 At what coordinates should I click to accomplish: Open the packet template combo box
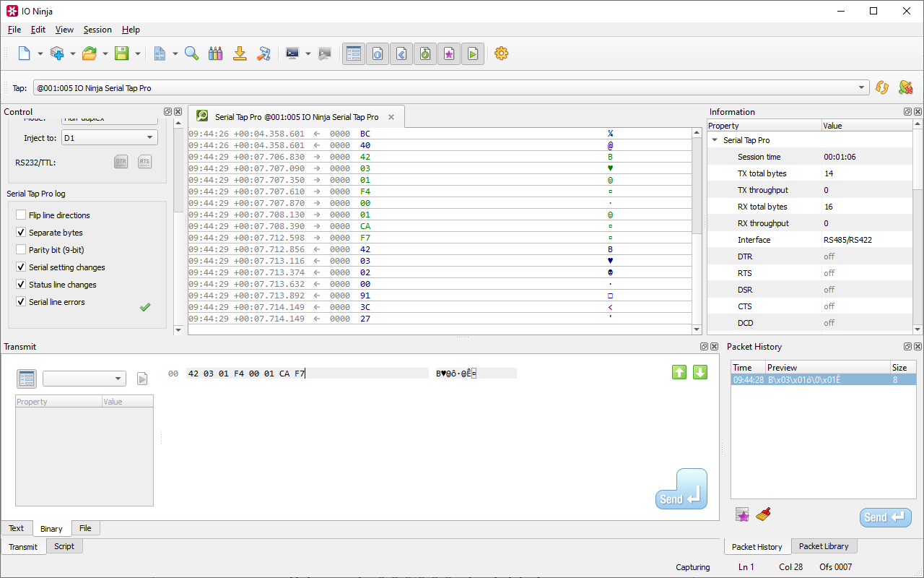pyautogui.click(x=84, y=379)
